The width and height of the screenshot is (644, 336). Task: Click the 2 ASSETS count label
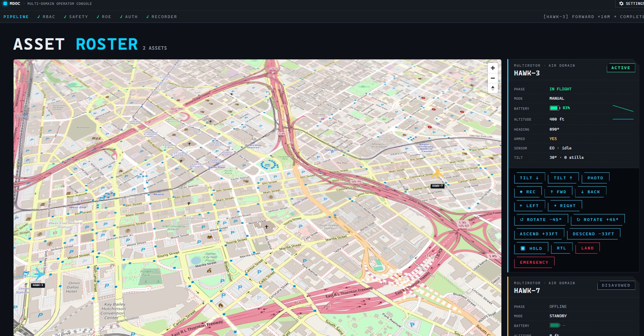pos(155,48)
